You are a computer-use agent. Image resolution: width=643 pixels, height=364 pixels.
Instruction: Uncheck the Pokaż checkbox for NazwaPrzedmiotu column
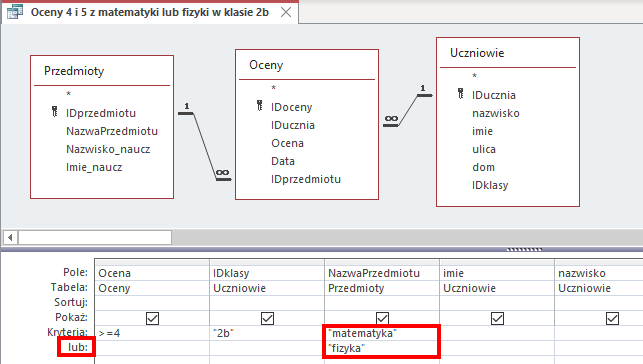pyautogui.click(x=383, y=318)
